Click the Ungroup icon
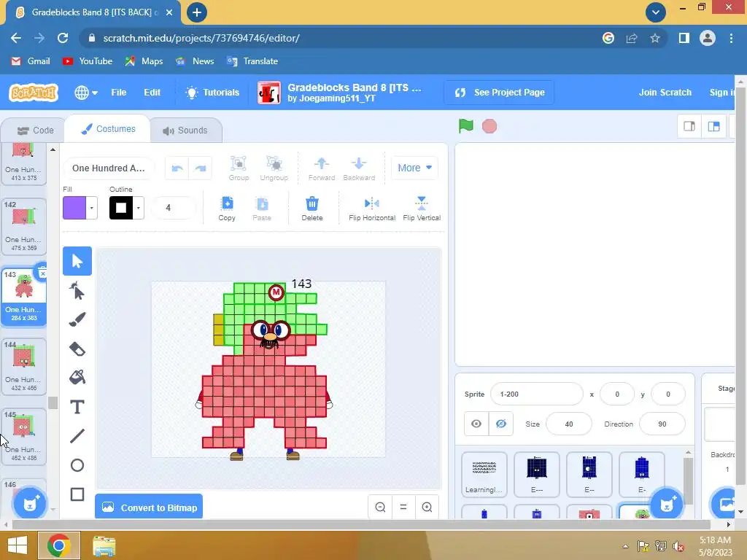The width and height of the screenshot is (747, 560). (x=274, y=168)
